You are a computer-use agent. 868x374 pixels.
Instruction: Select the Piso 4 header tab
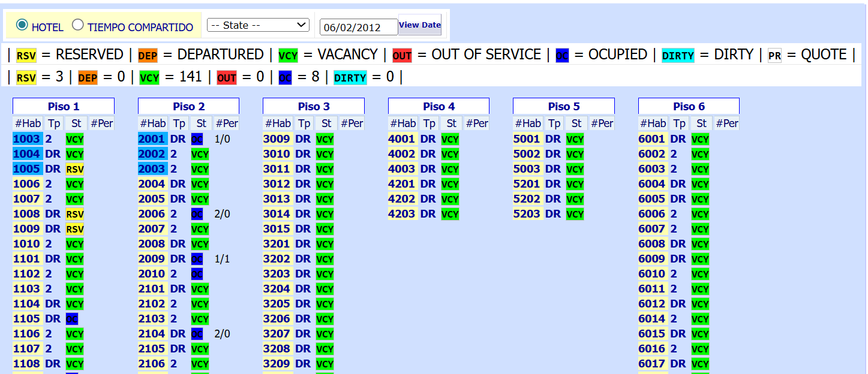tap(438, 106)
